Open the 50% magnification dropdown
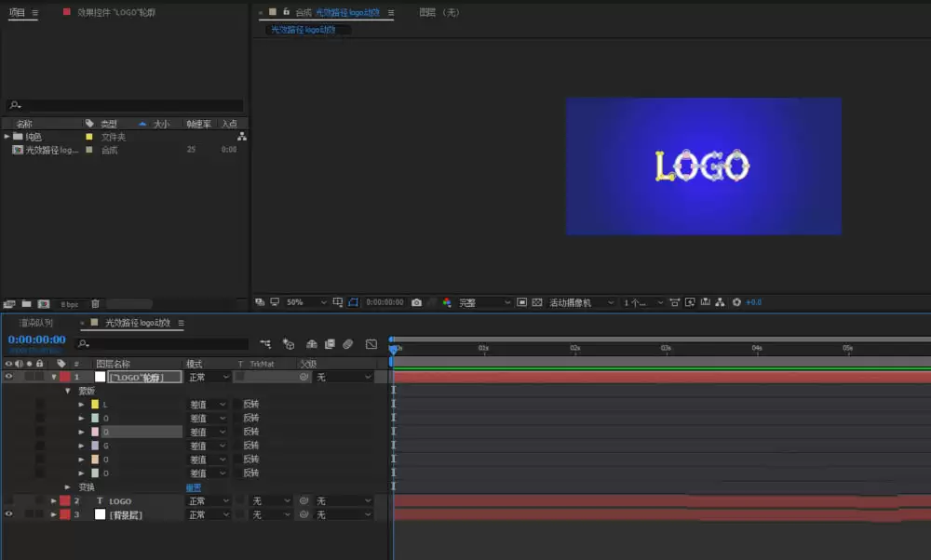 tap(305, 302)
